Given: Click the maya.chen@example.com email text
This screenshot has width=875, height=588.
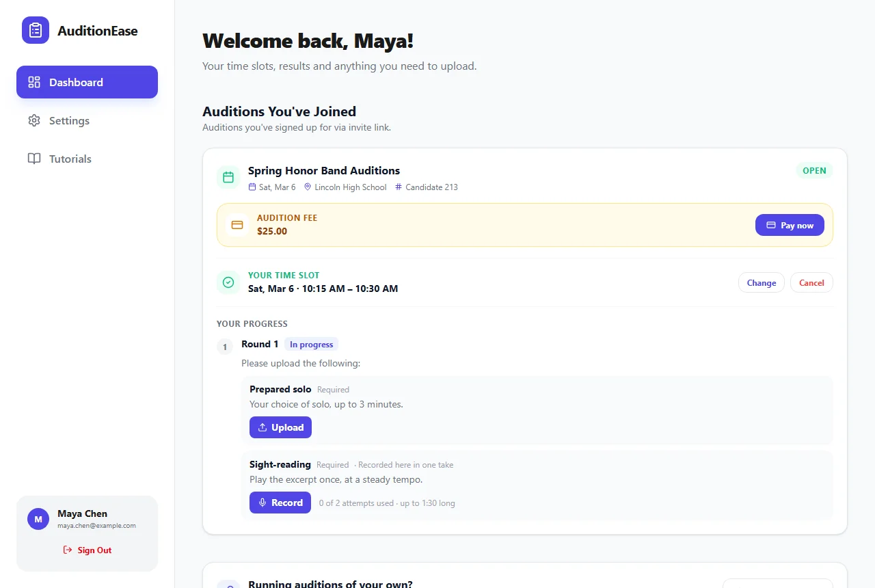Looking at the screenshot, I should coord(96,526).
